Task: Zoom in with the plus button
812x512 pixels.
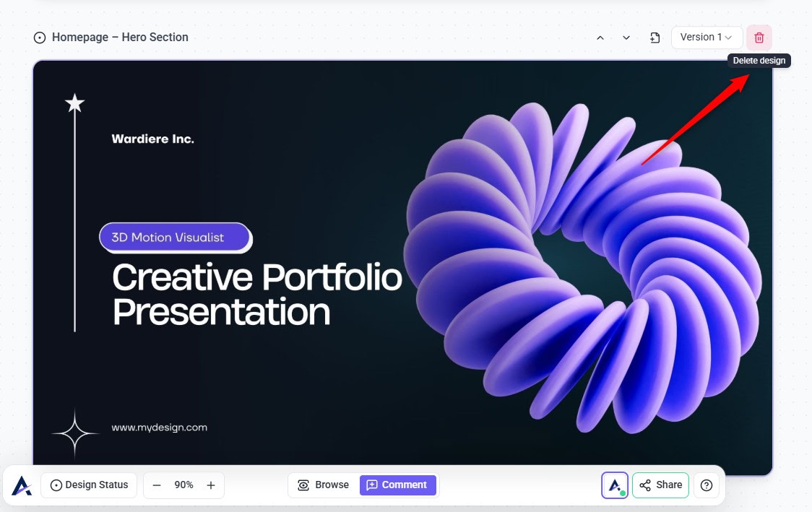Action: tap(211, 485)
